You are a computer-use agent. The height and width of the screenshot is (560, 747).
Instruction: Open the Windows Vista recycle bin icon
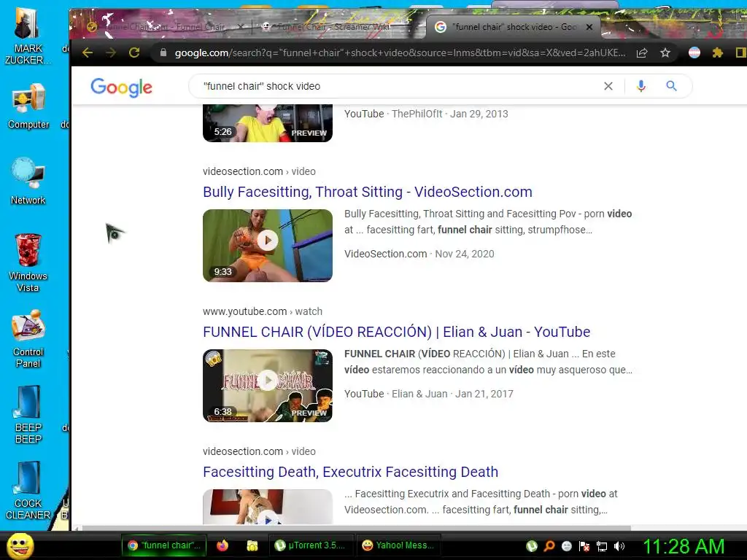pyautogui.click(x=28, y=262)
